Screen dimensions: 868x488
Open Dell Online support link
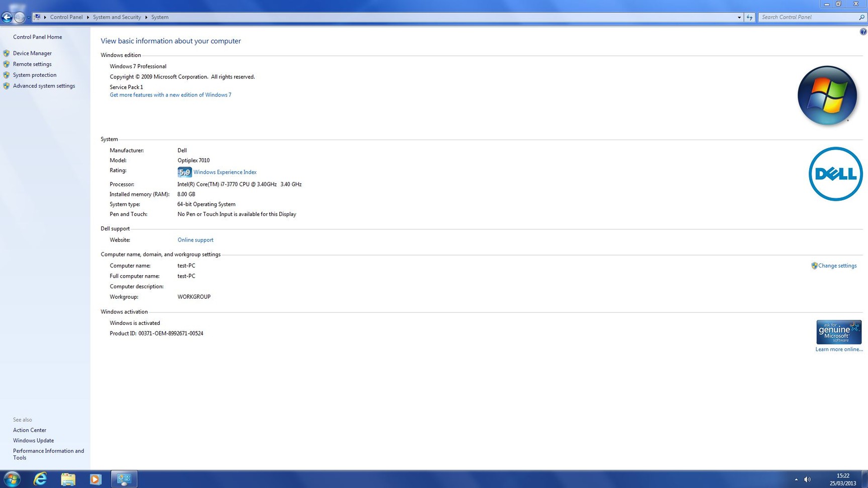point(195,240)
